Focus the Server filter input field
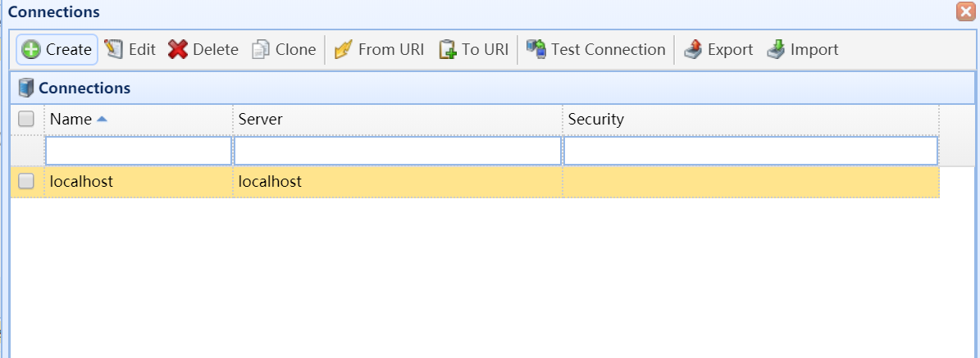This screenshot has width=980, height=358. tap(398, 151)
